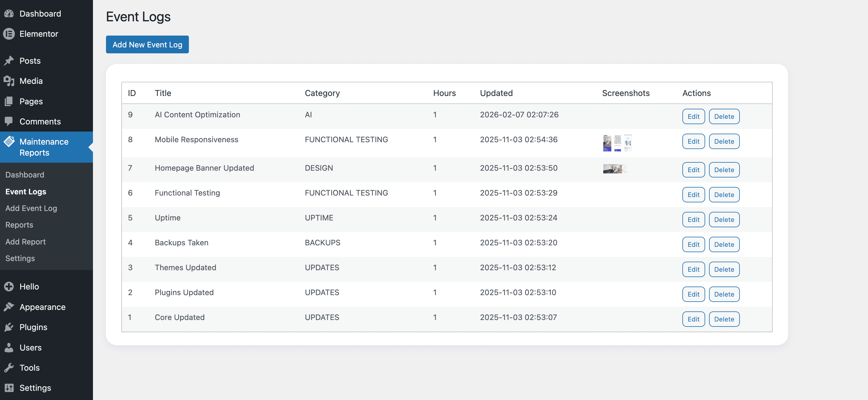Open the Homepage Banner Updated screenshot thumbnail
The image size is (868, 400).
coord(615,169)
